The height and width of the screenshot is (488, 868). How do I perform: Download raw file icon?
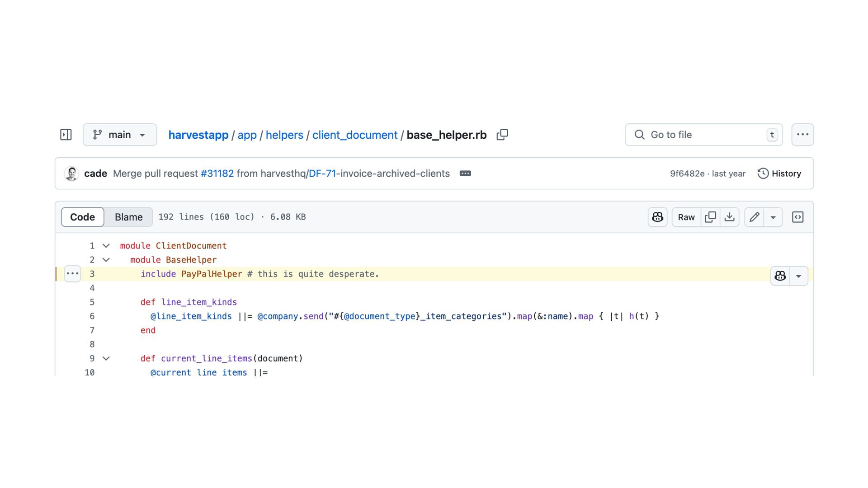click(x=729, y=217)
